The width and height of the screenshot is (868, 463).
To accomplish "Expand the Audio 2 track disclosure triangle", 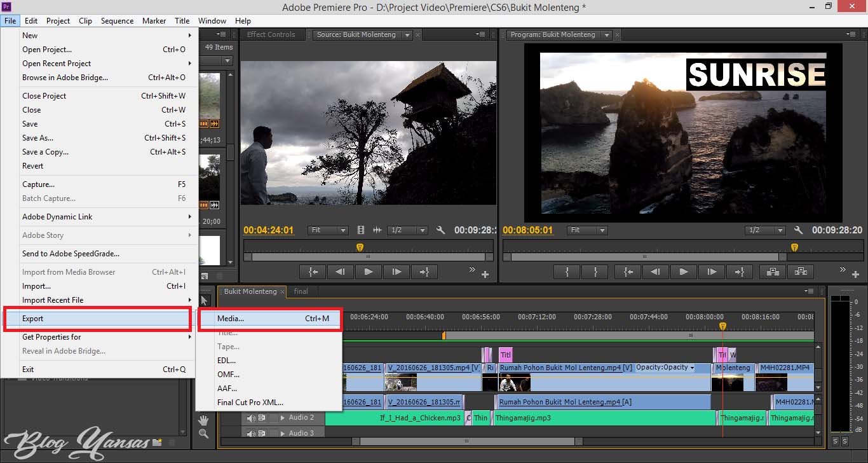I will pos(283,418).
